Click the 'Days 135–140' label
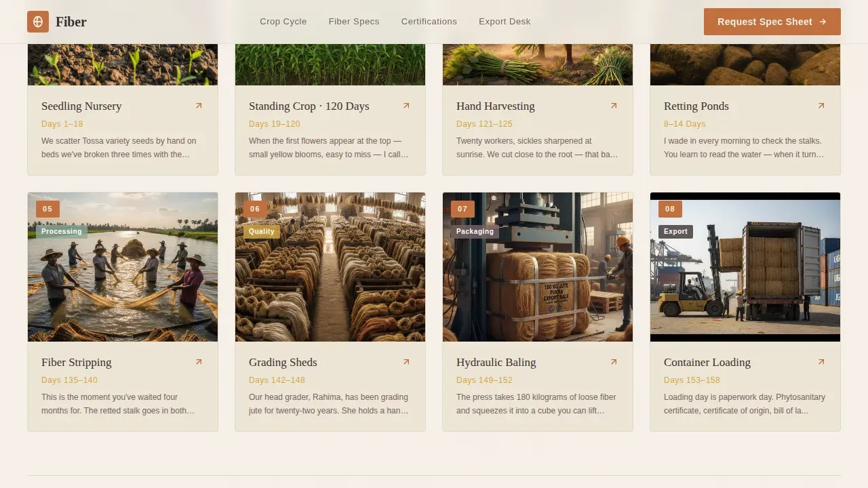 (x=69, y=380)
